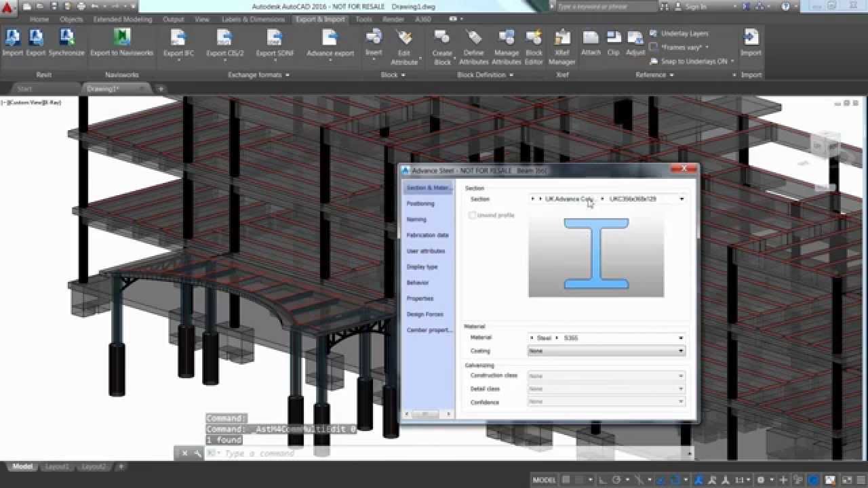Image resolution: width=868 pixels, height=488 pixels.
Task: Click the Advance export icon
Action: (x=330, y=39)
